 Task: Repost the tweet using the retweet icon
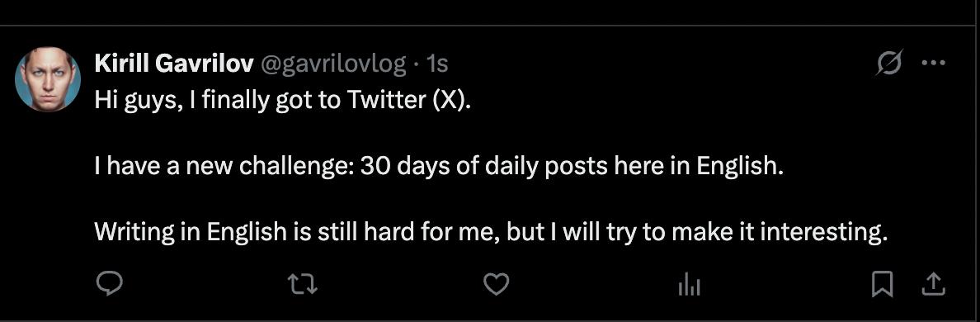pyautogui.click(x=303, y=286)
